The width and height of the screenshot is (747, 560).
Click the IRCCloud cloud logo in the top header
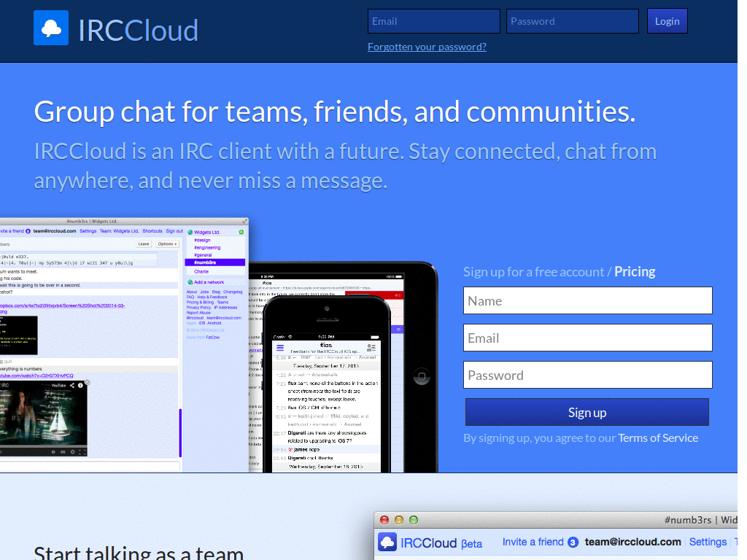click(50, 28)
